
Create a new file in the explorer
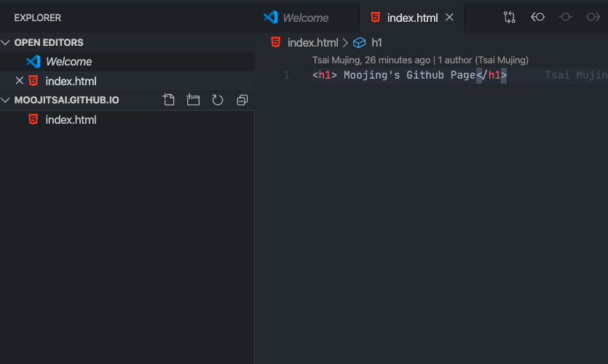[168, 100]
